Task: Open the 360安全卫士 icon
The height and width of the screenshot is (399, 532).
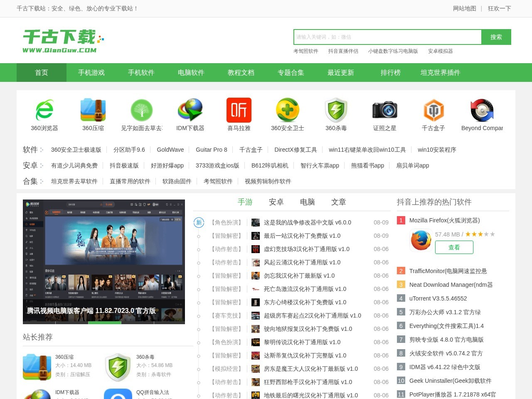Action: 288,110
